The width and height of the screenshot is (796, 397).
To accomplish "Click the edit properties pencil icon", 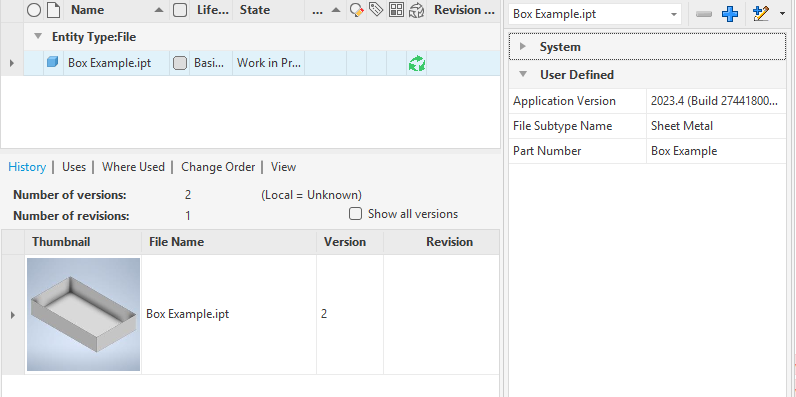I will coord(761,14).
